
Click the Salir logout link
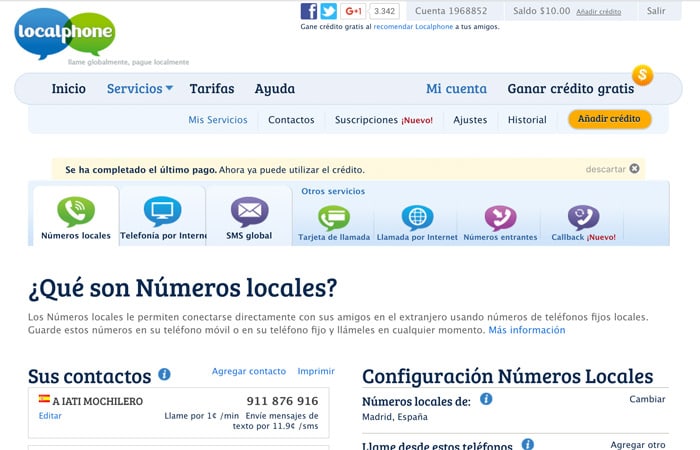pos(656,11)
